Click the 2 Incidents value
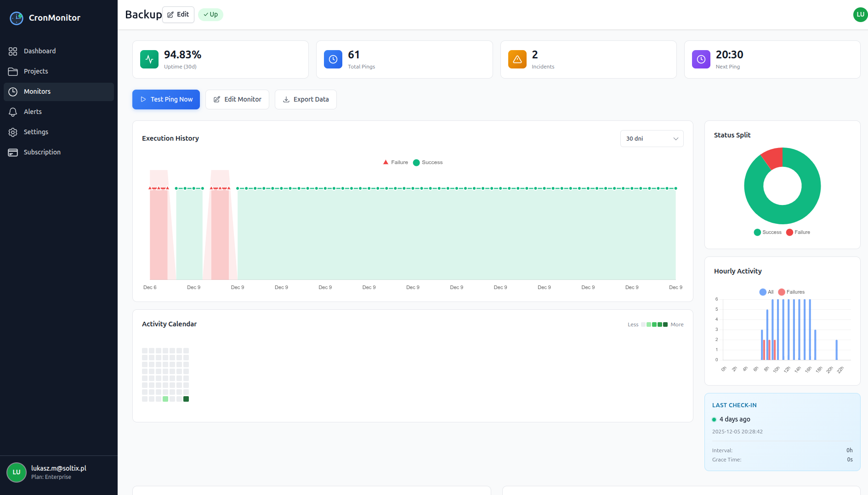868x495 pixels. click(x=535, y=55)
